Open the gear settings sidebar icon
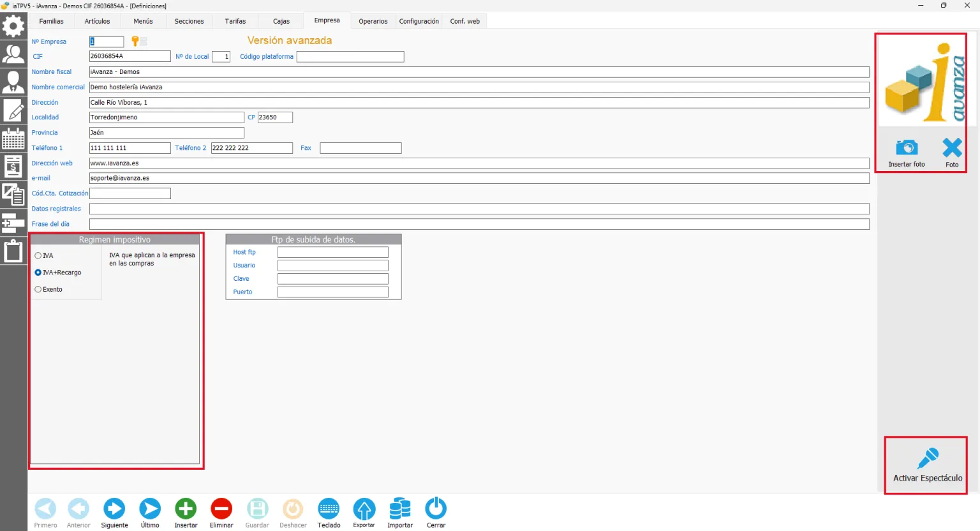Screen dimensions: 980x531 point(13,26)
